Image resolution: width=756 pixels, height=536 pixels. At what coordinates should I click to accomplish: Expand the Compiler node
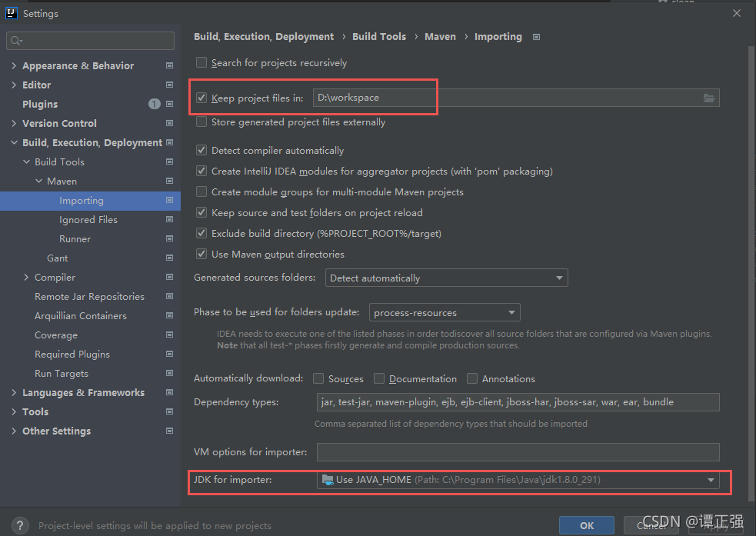(x=26, y=278)
